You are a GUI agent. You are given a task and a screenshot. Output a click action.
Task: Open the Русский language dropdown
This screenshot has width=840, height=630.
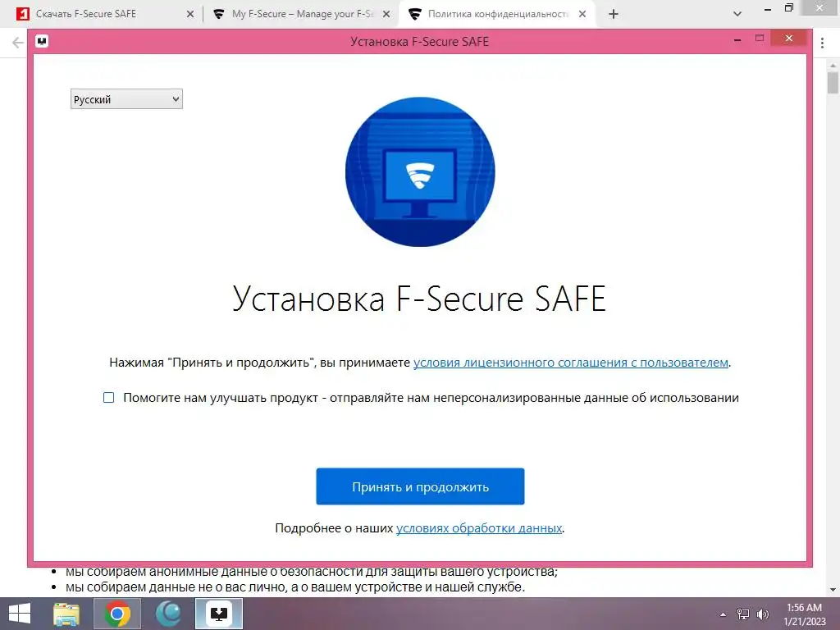click(126, 99)
